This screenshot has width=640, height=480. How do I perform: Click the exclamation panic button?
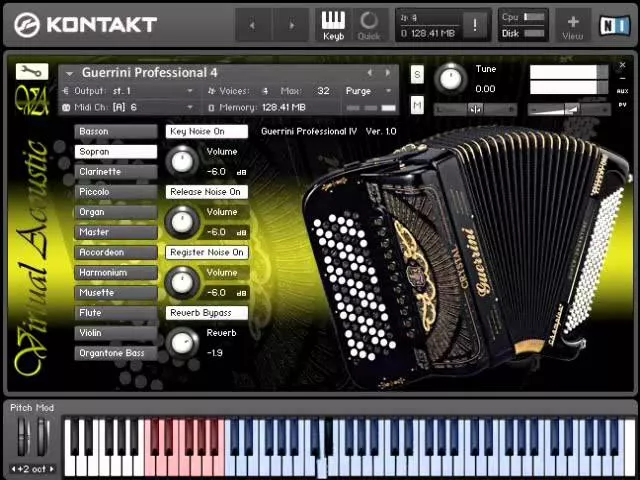coord(475,25)
